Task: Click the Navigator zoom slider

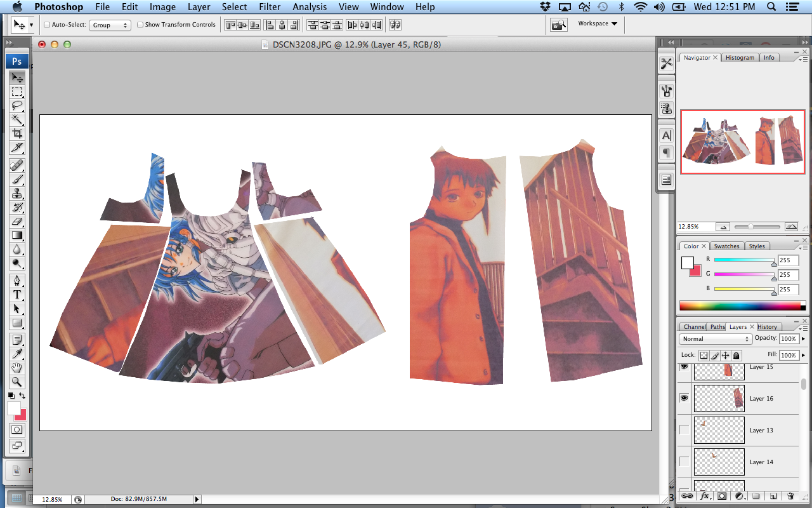Action: (757, 227)
